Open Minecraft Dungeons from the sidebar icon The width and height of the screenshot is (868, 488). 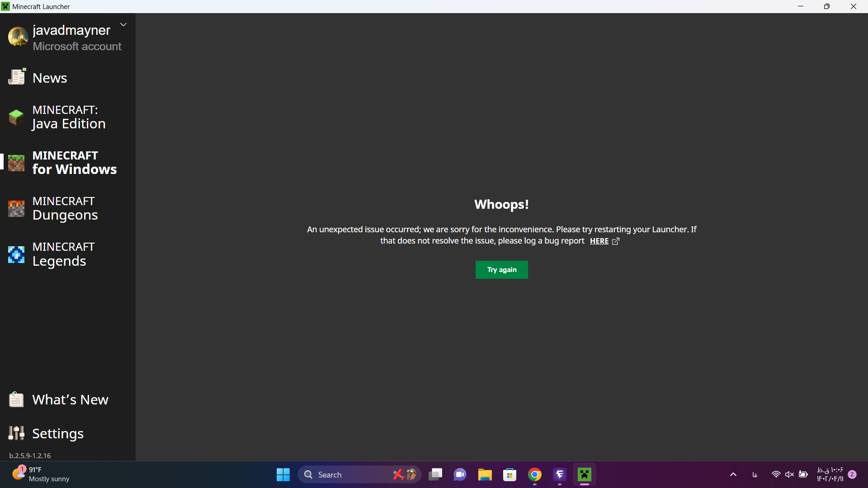coord(16,208)
